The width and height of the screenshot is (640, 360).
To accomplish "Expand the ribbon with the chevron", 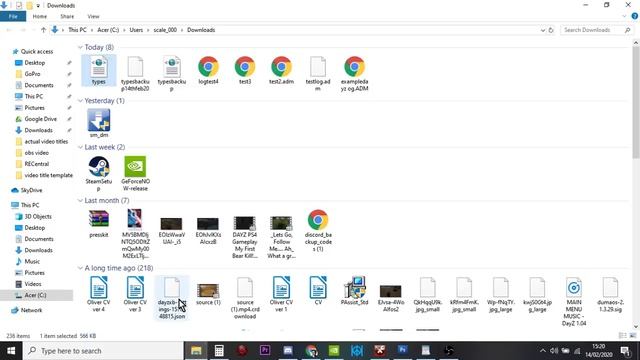I will pyautogui.click(x=624, y=16).
